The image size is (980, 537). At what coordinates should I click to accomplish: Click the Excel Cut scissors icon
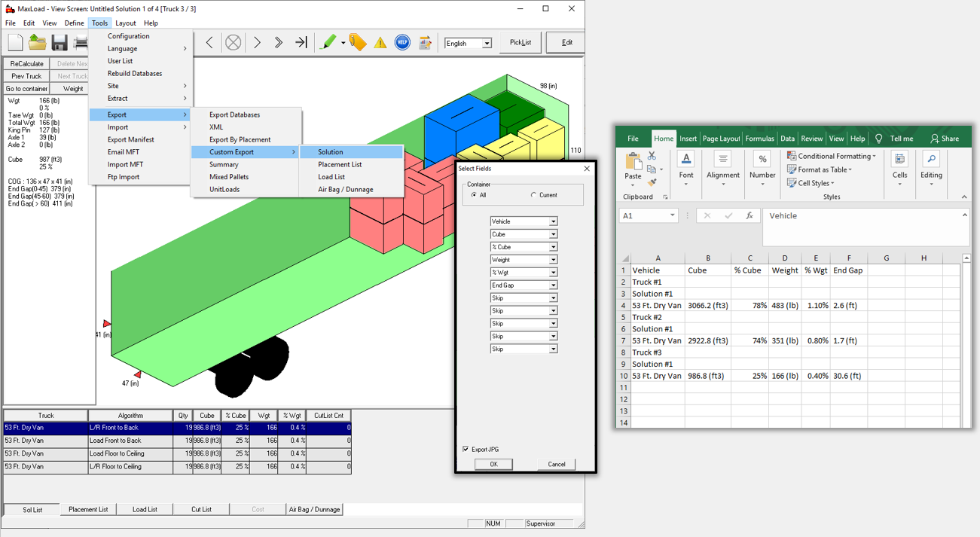click(652, 156)
